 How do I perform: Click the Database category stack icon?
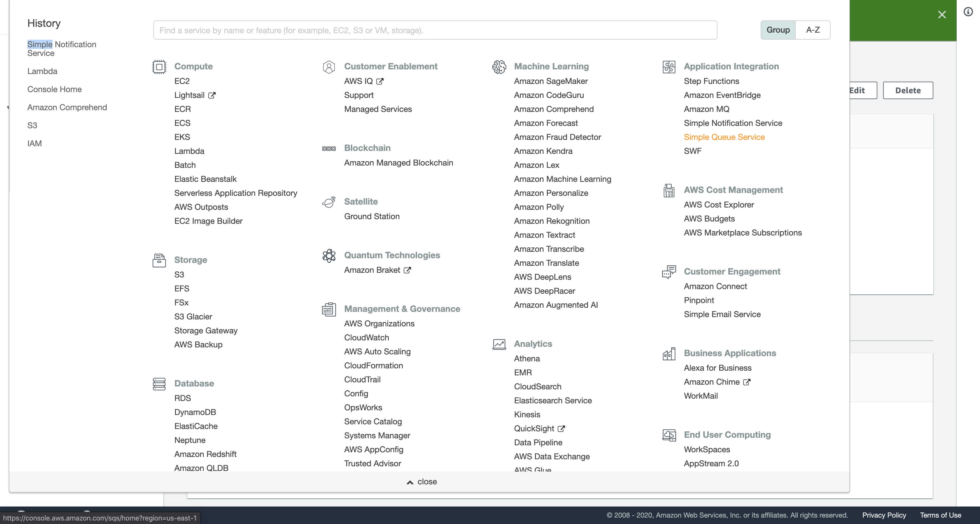click(x=159, y=384)
